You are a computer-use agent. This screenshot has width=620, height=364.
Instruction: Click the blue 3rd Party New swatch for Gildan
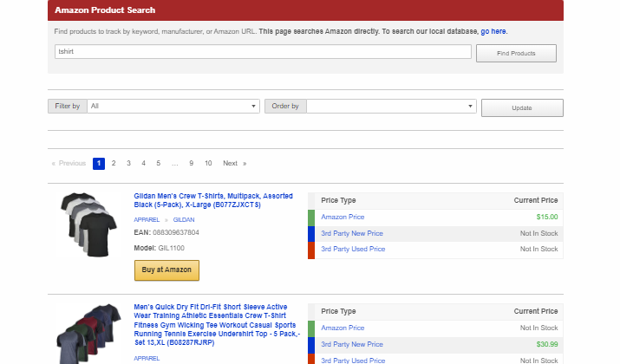click(311, 234)
